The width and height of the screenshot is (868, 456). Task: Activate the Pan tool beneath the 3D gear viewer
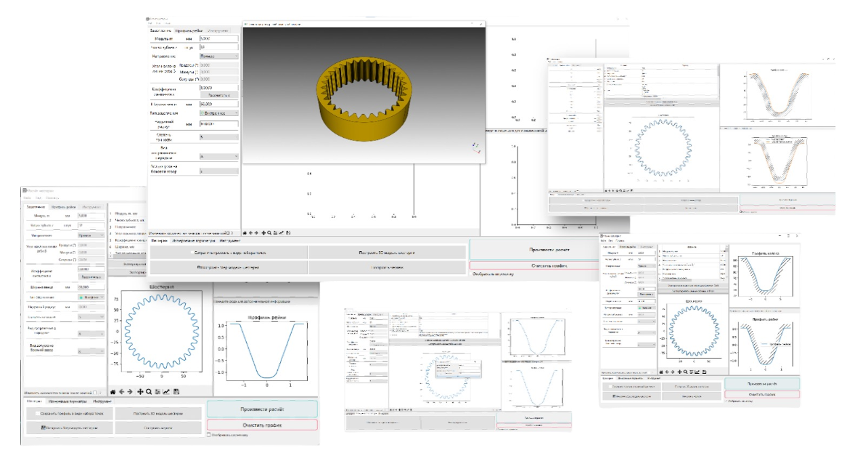click(x=263, y=233)
